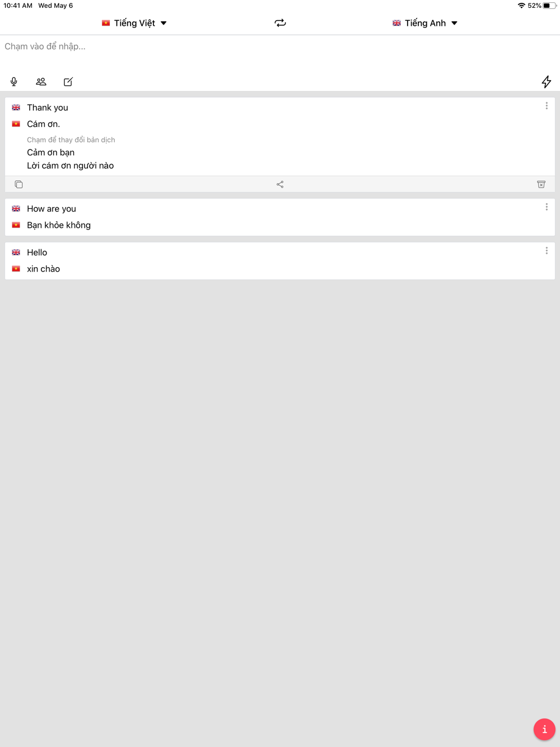Tap the Chạm vào để nhập input field
This screenshot has width=560, height=747.
point(280,46)
